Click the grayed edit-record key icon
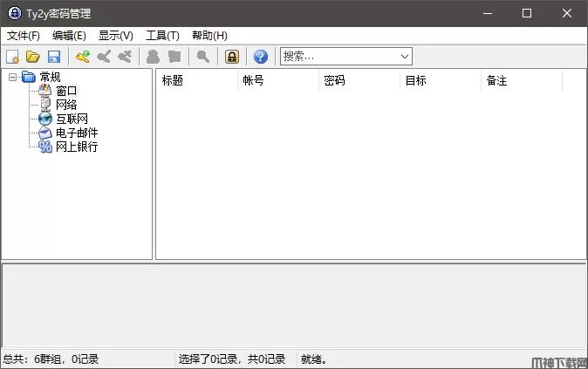Viewport: 588px width, 369px height. [x=104, y=57]
